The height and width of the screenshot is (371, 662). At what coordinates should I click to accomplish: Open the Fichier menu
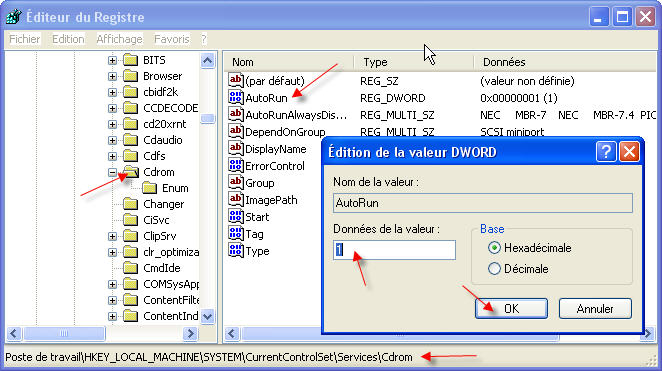tap(24, 39)
